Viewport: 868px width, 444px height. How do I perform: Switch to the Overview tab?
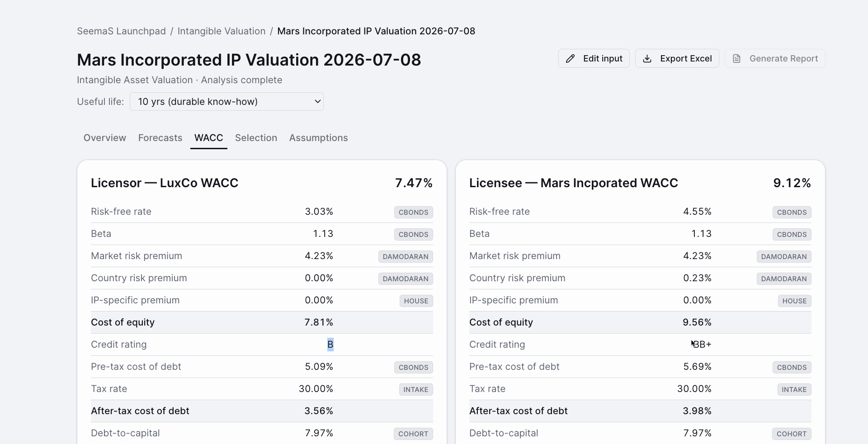pyautogui.click(x=105, y=138)
